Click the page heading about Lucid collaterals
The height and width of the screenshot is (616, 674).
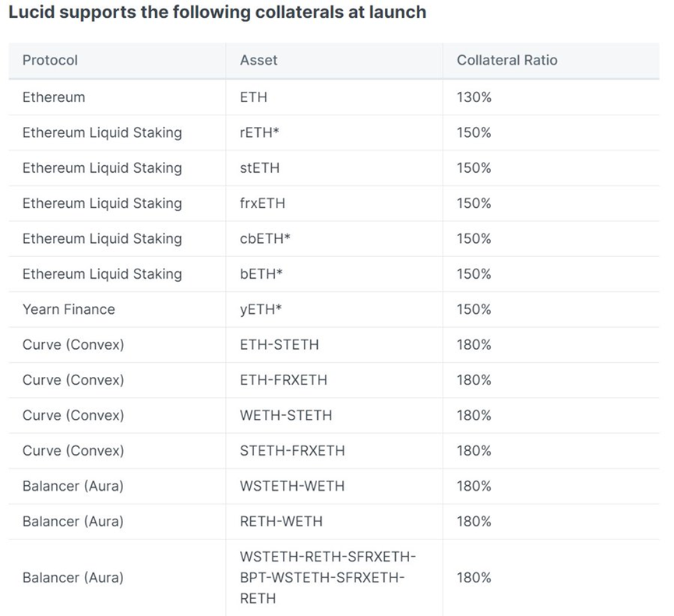[x=217, y=12]
